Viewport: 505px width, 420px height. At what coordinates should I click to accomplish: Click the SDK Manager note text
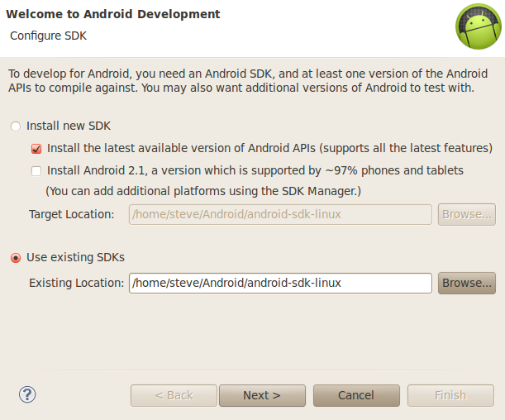click(x=203, y=191)
